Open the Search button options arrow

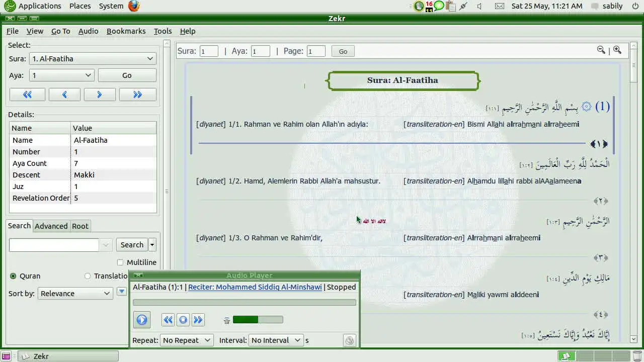[152, 245]
